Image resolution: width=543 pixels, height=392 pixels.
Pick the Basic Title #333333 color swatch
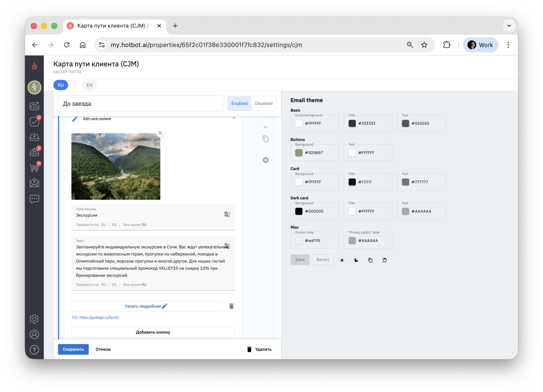tap(352, 123)
